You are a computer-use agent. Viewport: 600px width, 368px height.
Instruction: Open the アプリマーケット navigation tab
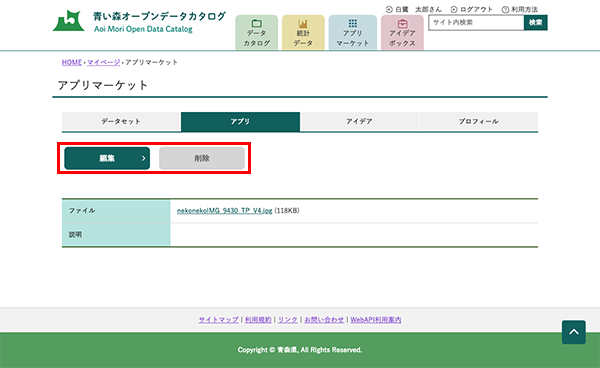click(x=352, y=33)
